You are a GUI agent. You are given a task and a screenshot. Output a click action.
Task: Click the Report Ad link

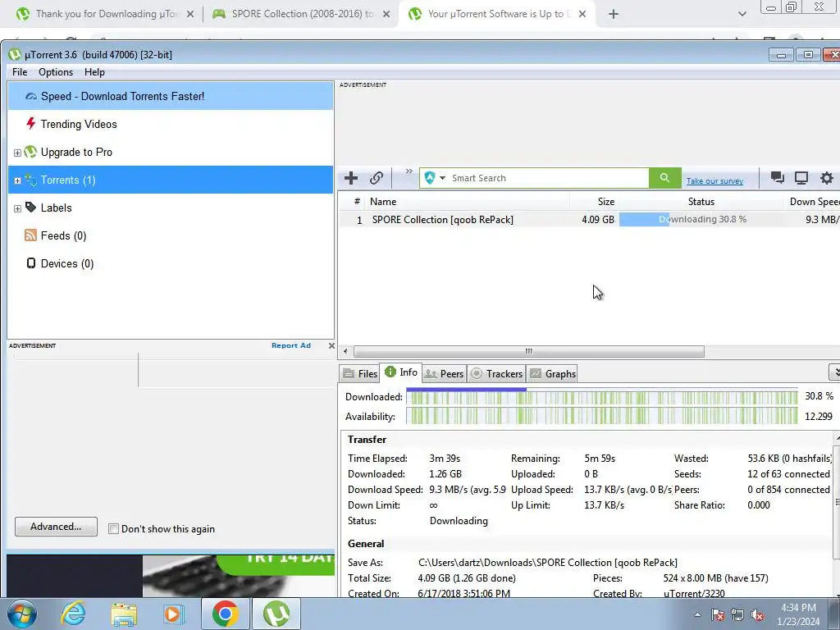[x=291, y=345]
